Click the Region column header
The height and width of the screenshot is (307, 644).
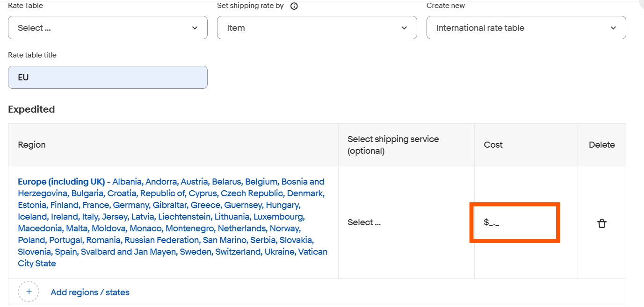(x=32, y=145)
